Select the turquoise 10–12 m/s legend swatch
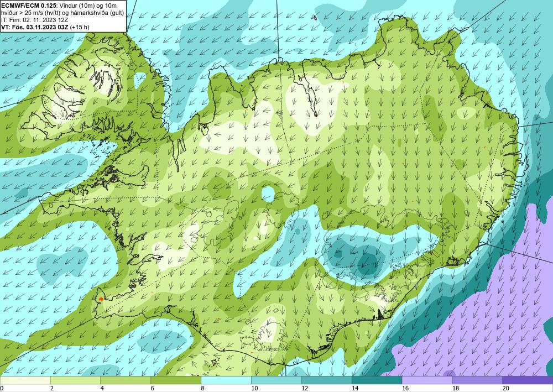Image resolution: width=553 pixels, height=392 pixels. click(x=276, y=380)
